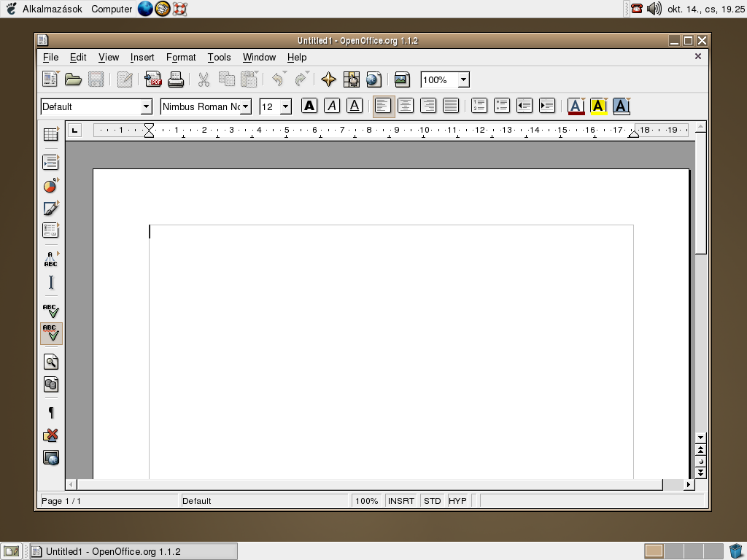Toggle Italic formatting
The width and height of the screenshot is (747, 560).
332,106
